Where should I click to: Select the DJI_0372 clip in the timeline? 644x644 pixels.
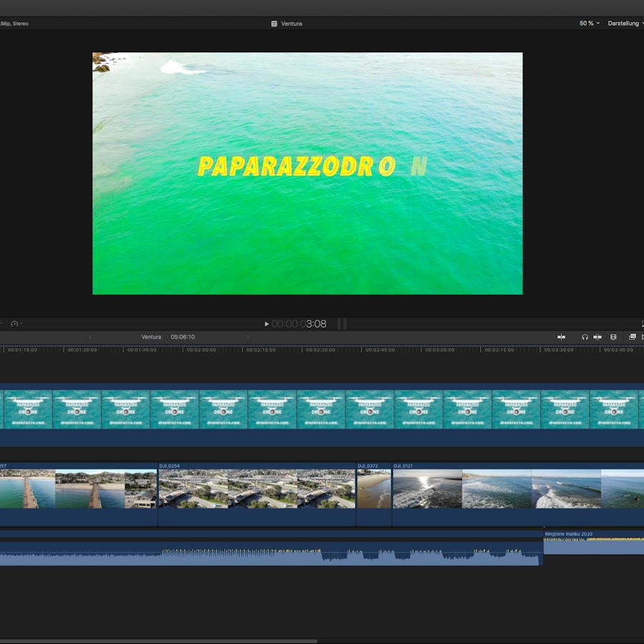374,494
